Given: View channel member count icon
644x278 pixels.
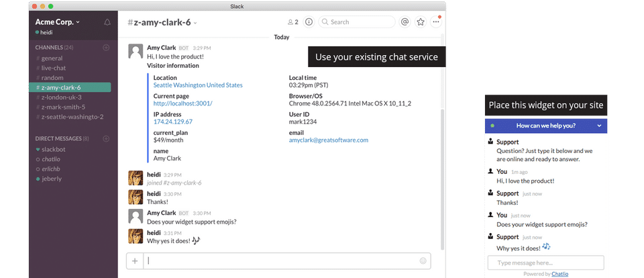Looking at the screenshot, I should [x=292, y=21].
